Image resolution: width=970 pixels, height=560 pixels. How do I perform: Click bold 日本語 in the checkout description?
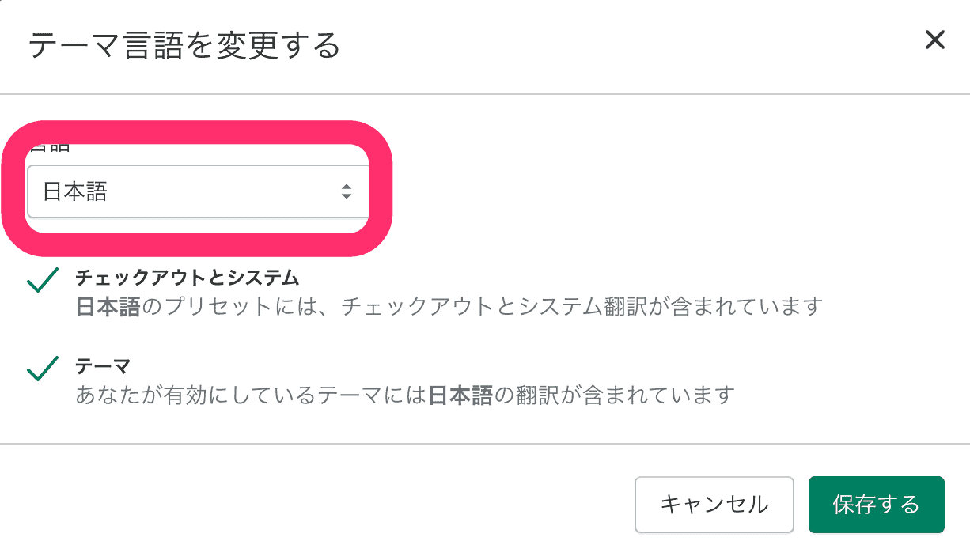(x=108, y=306)
